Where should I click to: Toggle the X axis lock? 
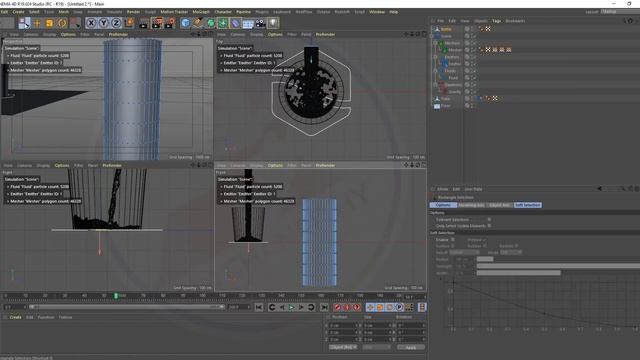click(91, 23)
